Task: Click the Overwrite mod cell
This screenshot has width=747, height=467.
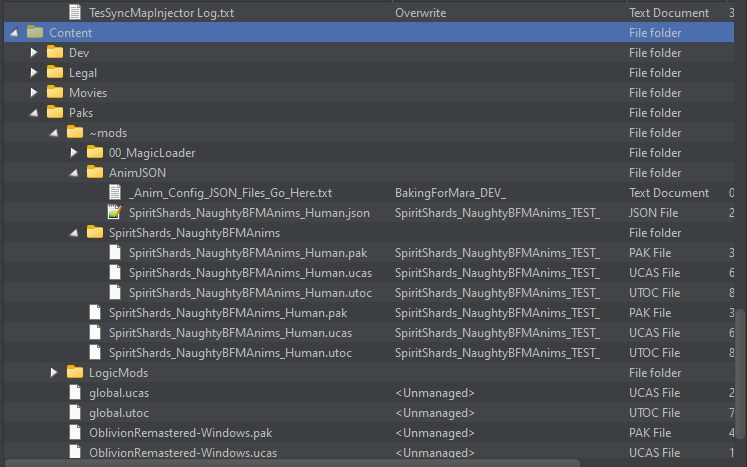Action: click(x=420, y=13)
